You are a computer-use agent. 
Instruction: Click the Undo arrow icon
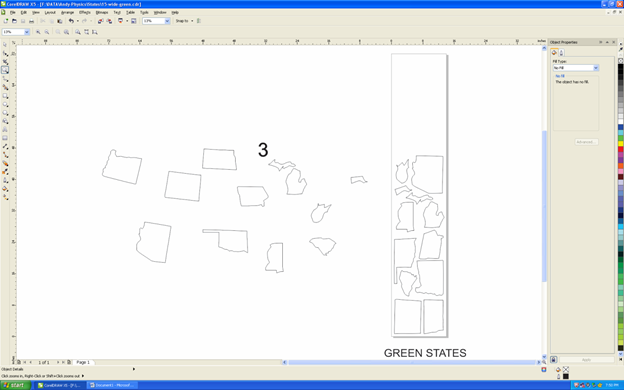pyautogui.click(x=71, y=21)
